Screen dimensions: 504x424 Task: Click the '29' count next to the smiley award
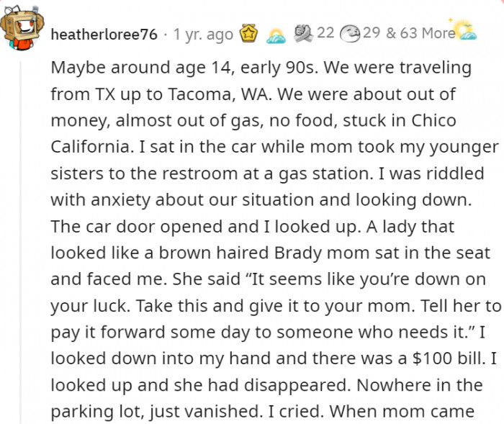(372, 33)
